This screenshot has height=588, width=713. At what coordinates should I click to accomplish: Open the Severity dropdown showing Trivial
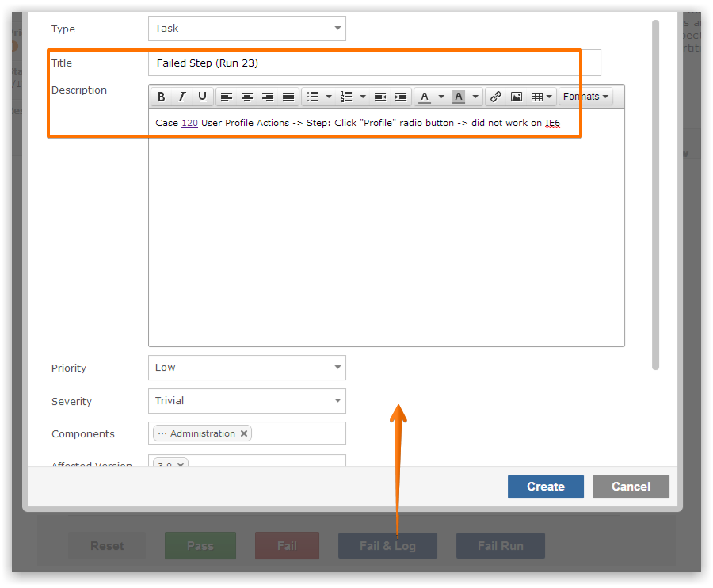tap(247, 401)
